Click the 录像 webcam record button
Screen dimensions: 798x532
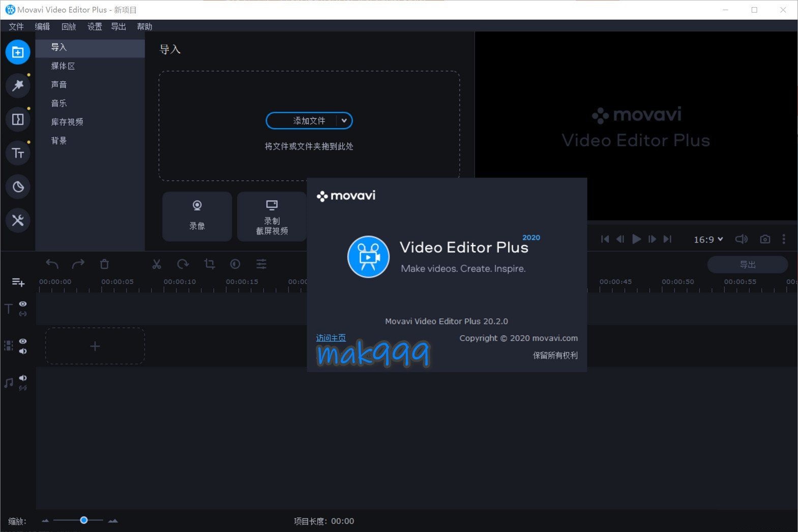click(197, 216)
